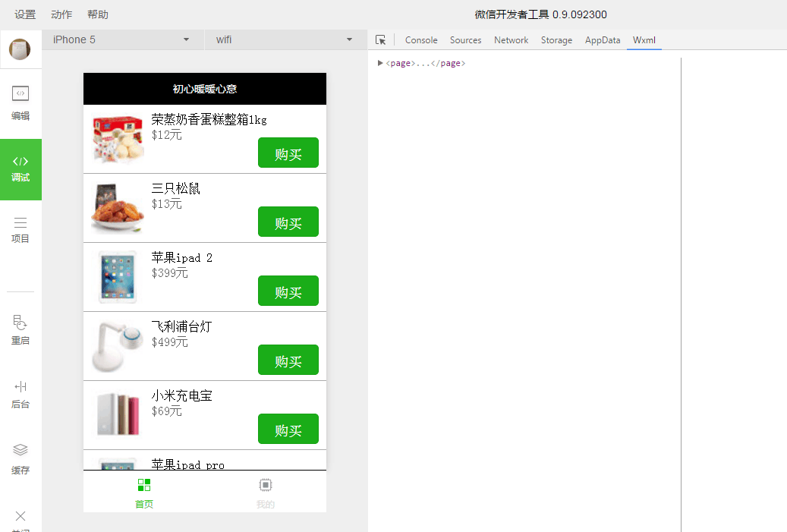The image size is (787, 532).
Task: Click the 荣蒸奶香蛋糕整箱1kg product title
Action: [209, 119]
